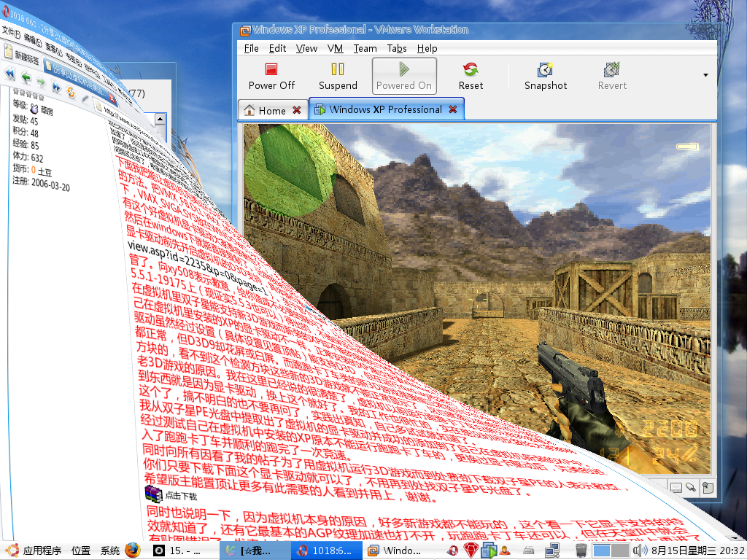Click the red Opera tray icon
Viewport: 747px width, 560px height.
pos(452,551)
